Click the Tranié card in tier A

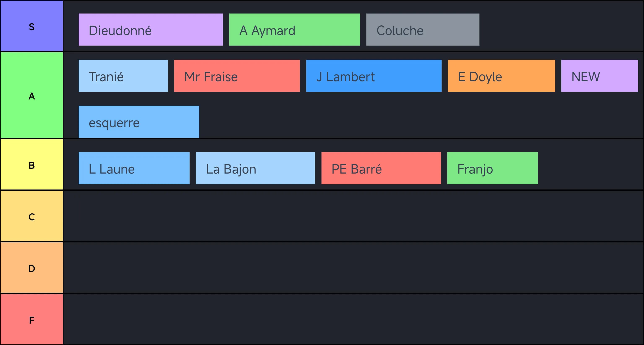point(123,76)
